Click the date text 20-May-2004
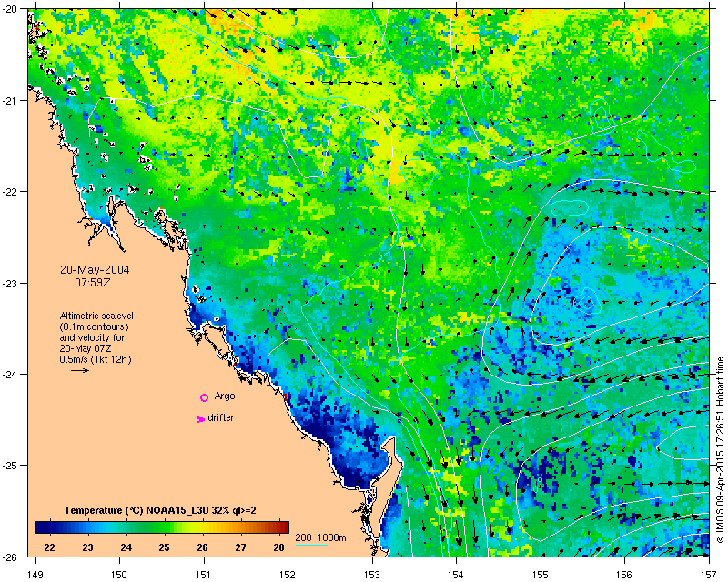The height and width of the screenshot is (582, 728). (x=95, y=270)
